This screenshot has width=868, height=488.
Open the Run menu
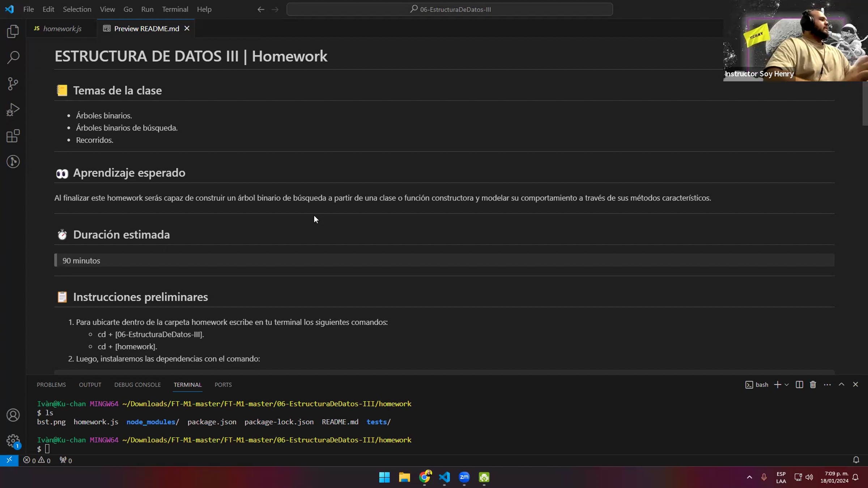147,9
